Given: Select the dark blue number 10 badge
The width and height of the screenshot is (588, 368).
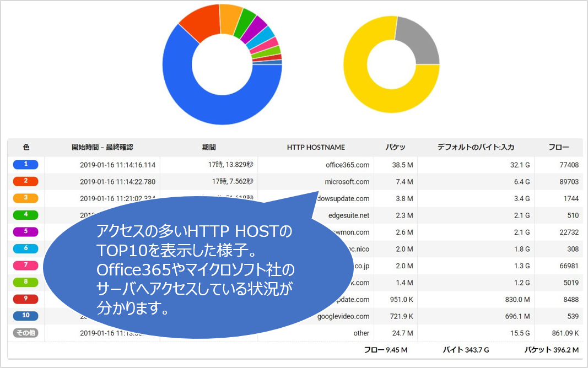Looking at the screenshot, I should coord(25,316).
